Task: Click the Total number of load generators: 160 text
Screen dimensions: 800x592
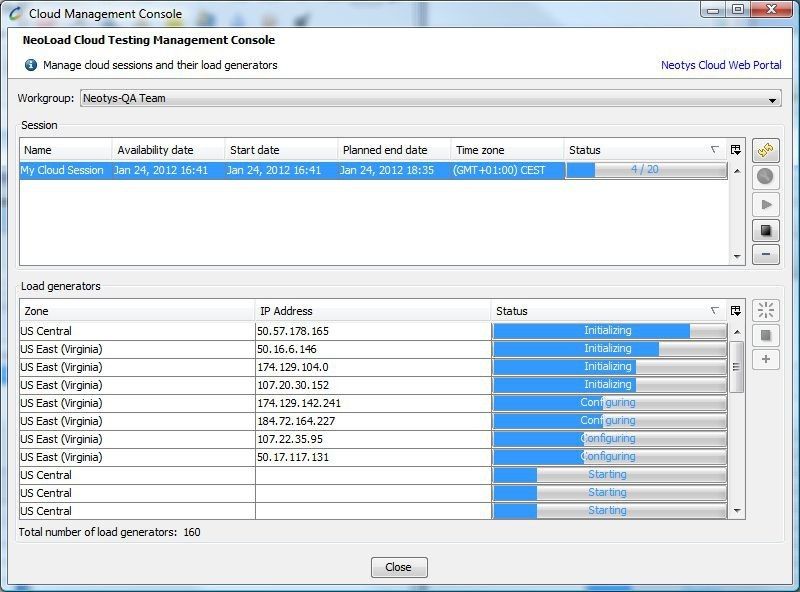Action: coord(110,532)
